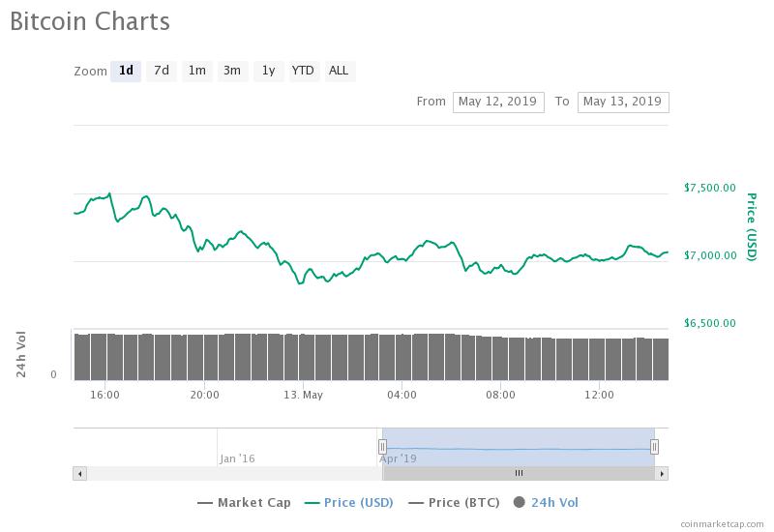Click the To date field
This screenshot has height=532, width=774.
coord(623,102)
